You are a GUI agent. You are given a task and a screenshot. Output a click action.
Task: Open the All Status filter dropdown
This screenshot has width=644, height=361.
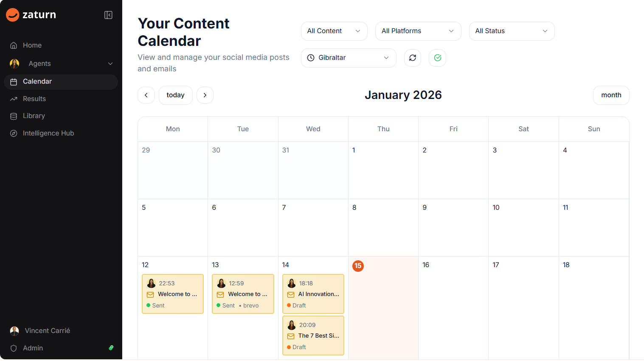(x=512, y=31)
